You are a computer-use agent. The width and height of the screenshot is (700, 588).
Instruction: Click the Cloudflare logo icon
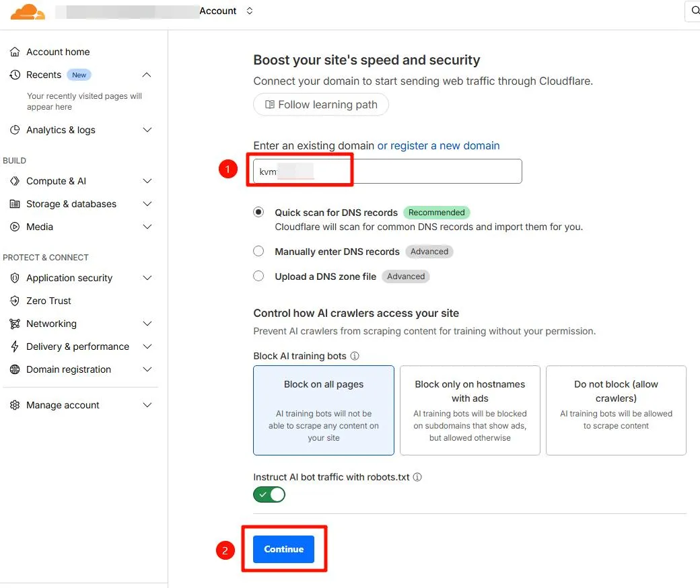coord(28,11)
